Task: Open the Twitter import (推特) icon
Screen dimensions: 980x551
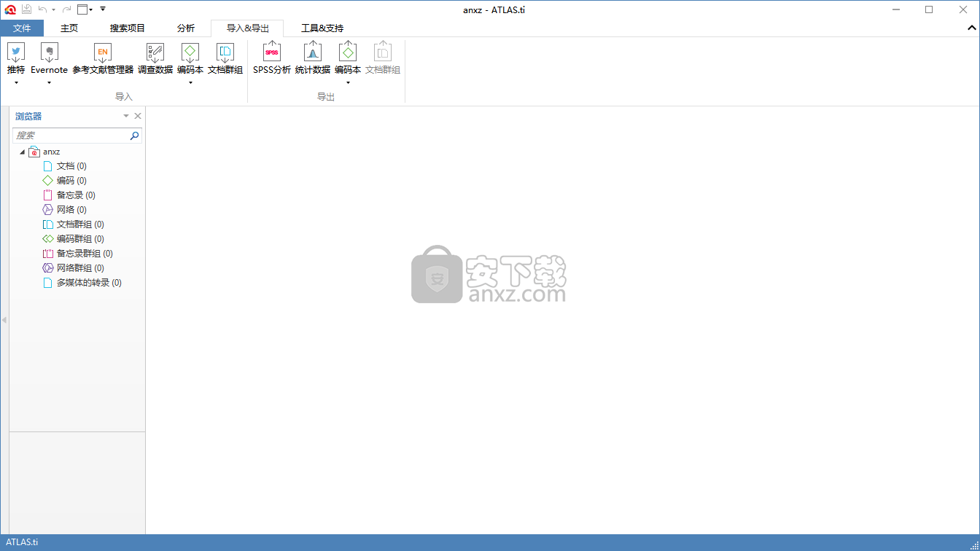Action: 16,52
